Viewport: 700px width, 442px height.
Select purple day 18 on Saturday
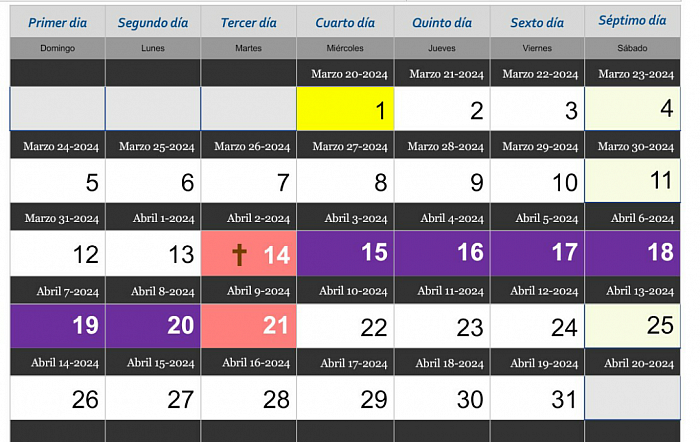click(x=633, y=253)
